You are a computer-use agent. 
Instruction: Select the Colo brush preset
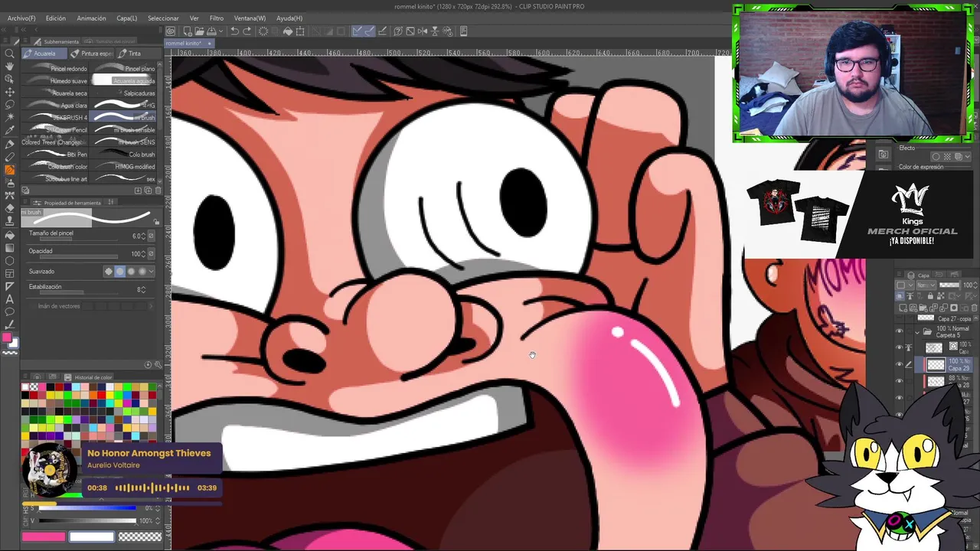[124, 155]
